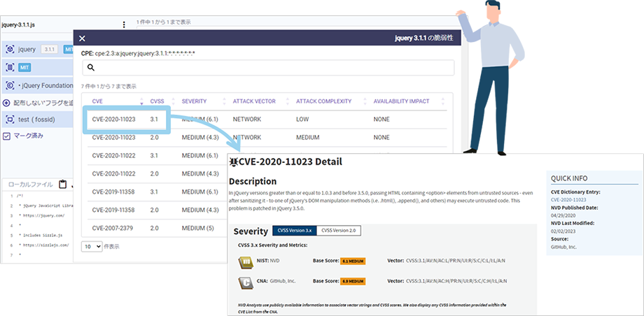The image size is (644, 316).
Task: Sort the table by the CVE column arrows
Action: point(141,101)
